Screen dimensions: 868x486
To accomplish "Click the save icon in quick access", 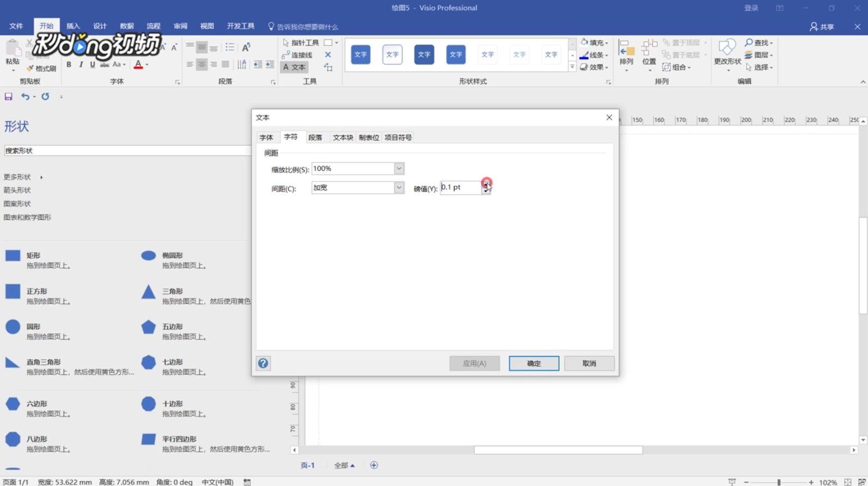I will (x=8, y=96).
